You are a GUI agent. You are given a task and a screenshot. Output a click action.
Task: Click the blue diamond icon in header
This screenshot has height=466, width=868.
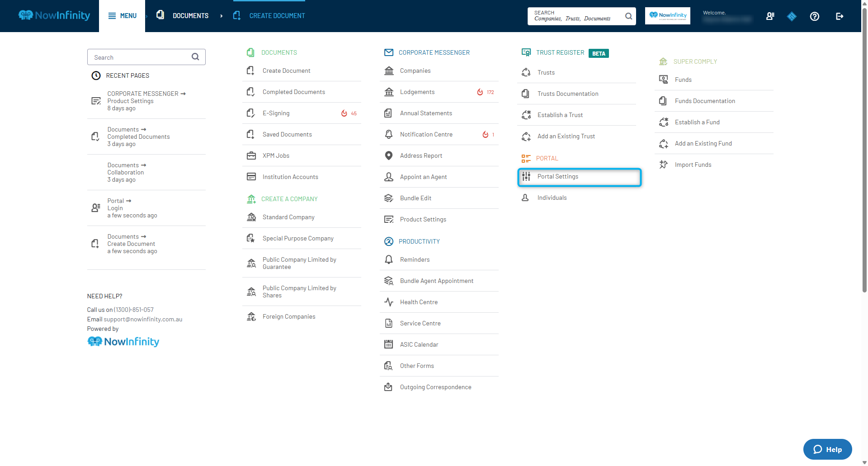[x=792, y=16]
